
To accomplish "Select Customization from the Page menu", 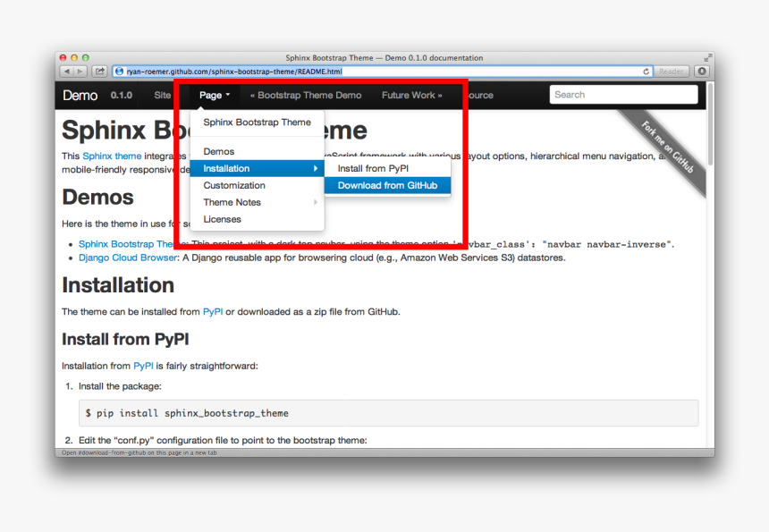I will point(234,185).
